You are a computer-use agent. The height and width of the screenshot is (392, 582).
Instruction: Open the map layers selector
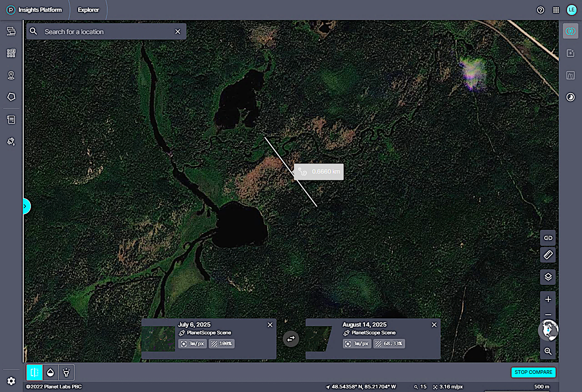click(x=548, y=277)
